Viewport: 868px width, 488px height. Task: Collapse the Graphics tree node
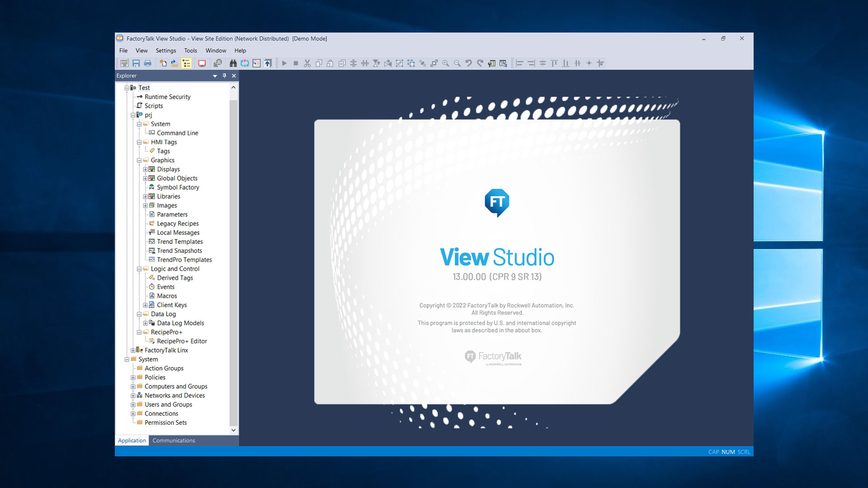click(139, 160)
